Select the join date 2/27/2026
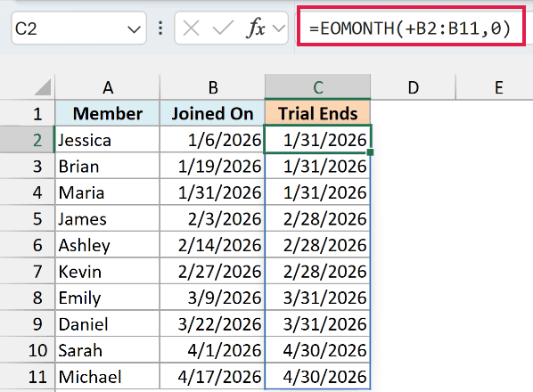The image size is (533, 392). [x=212, y=271]
